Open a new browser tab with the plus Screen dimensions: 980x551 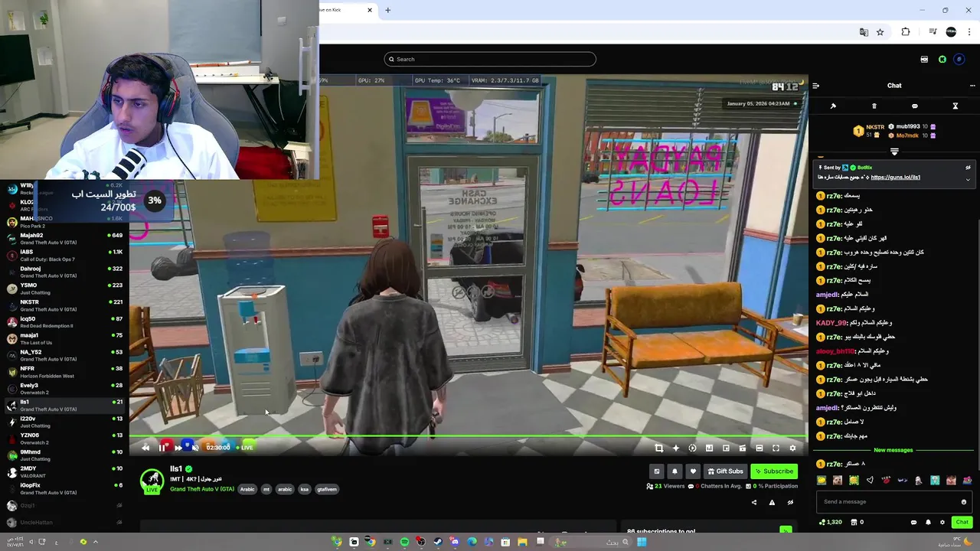click(x=387, y=10)
